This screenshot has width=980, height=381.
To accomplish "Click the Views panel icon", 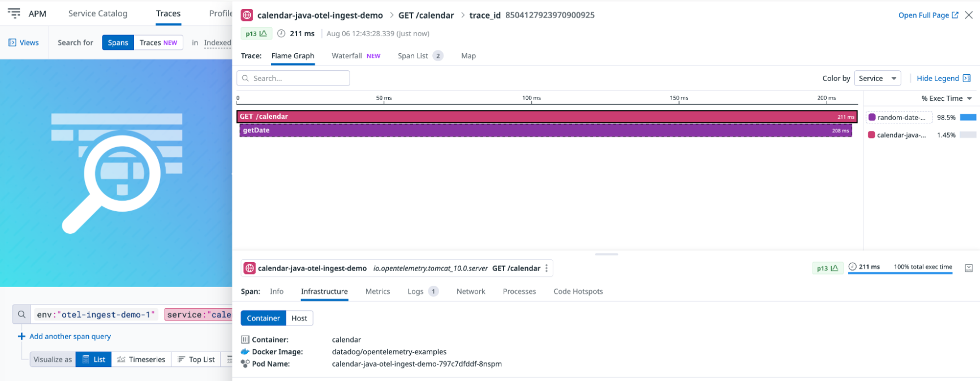I will point(12,42).
